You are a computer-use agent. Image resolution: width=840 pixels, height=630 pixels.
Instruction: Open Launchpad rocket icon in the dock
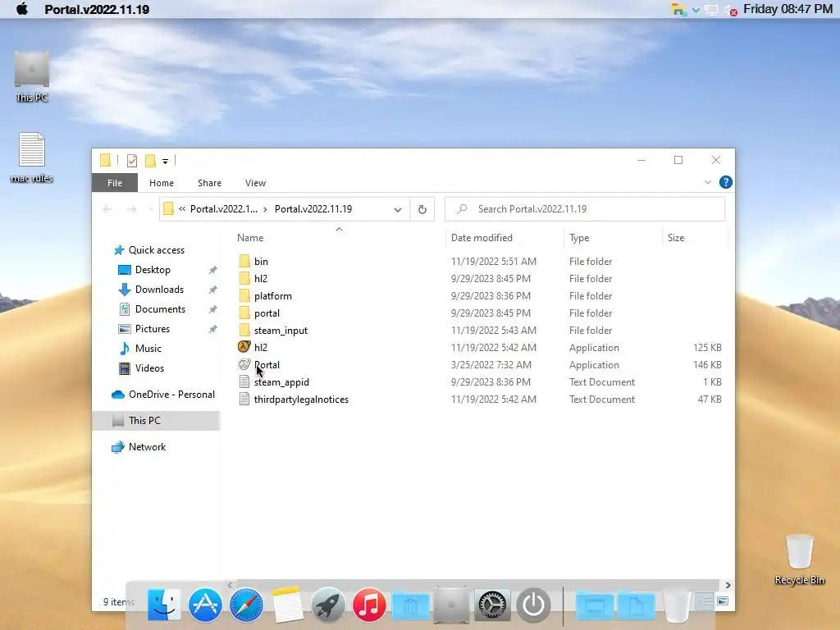328,605
